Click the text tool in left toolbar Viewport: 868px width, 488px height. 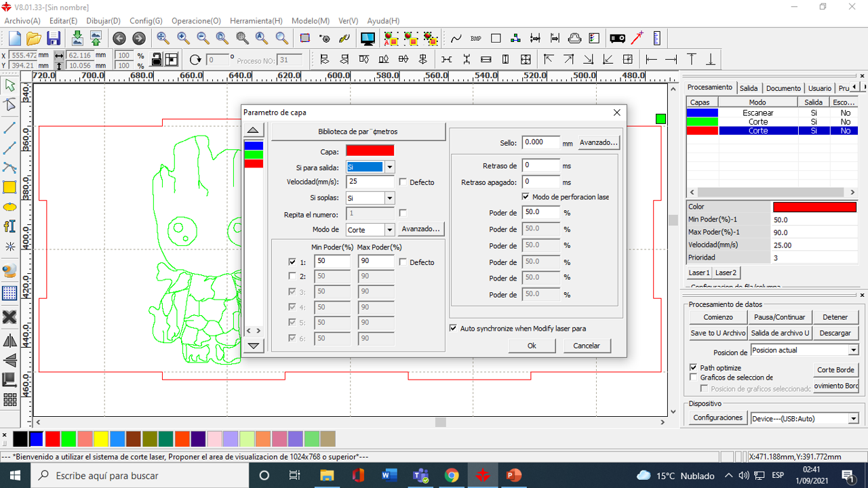point(9,226)
